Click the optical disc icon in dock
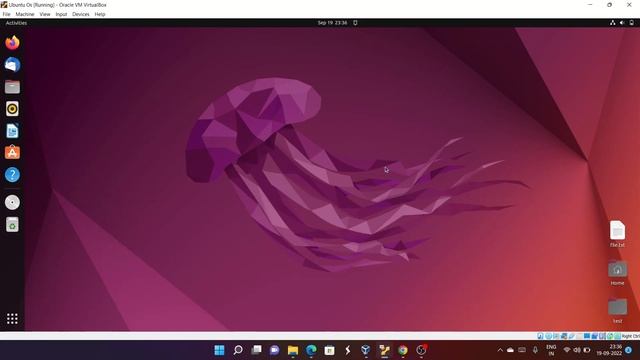 pyautogui.click(x=12, y=202)
